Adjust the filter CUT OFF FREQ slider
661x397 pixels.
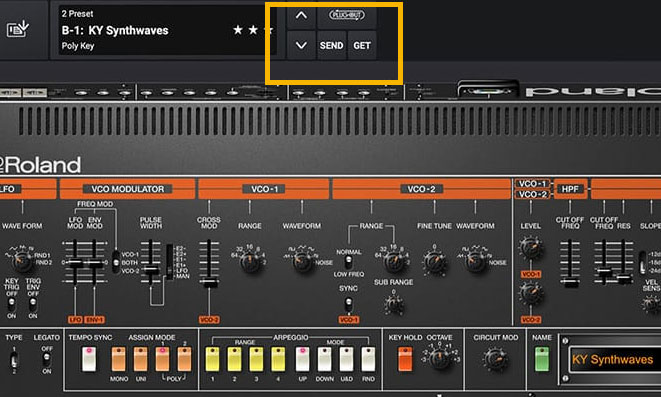click(x=604, y=273)
